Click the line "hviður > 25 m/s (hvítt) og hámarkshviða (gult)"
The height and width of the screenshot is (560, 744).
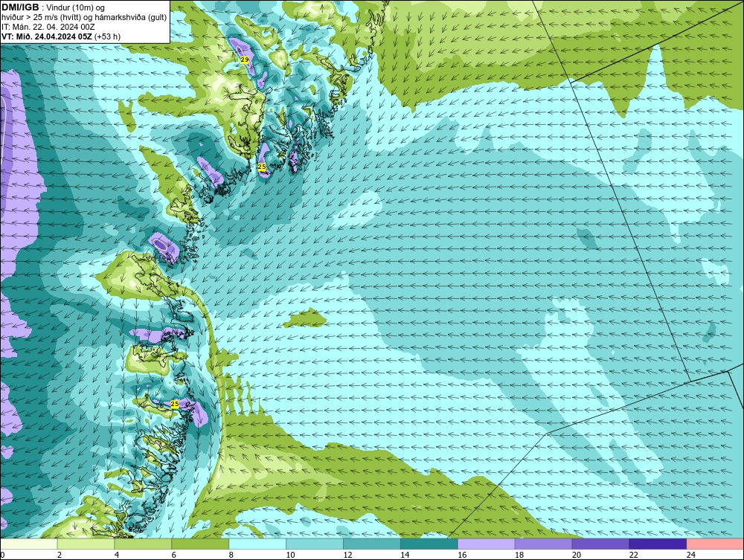click(x=84, y=18)
